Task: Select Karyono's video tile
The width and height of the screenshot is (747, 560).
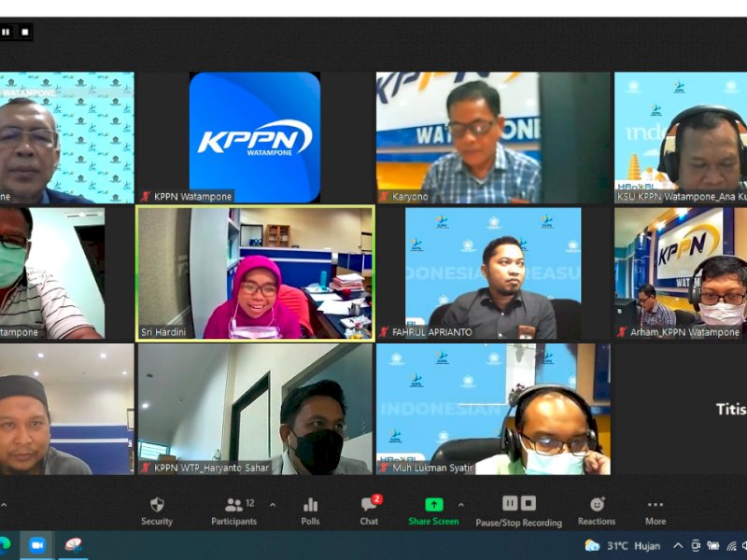Action: (493, 137)
